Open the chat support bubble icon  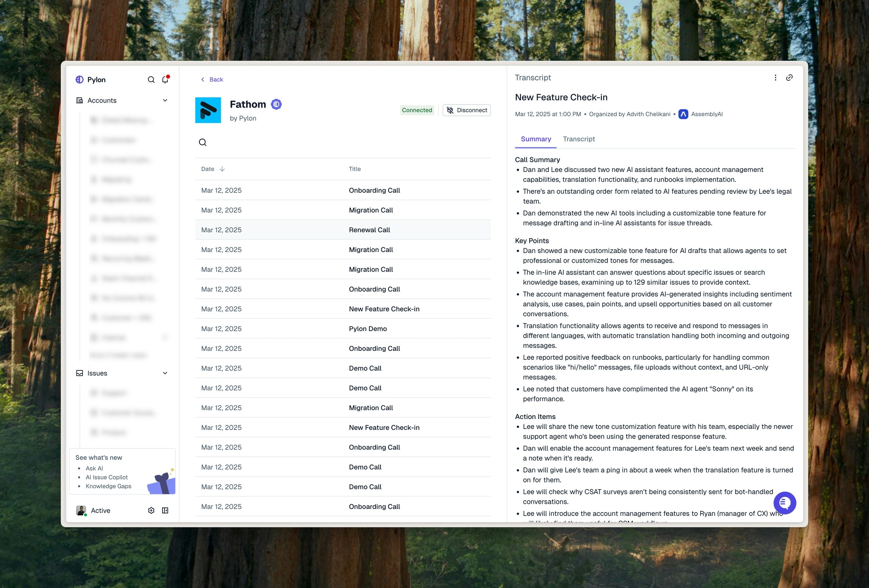(x=785, y=503)
